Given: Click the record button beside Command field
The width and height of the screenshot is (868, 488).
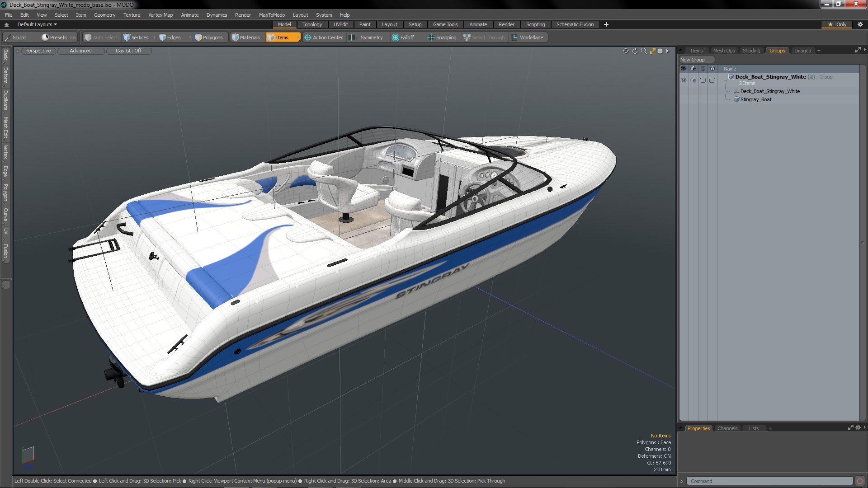Looking at the screenshot, I should pyautogui.click(x=860, y=481).
